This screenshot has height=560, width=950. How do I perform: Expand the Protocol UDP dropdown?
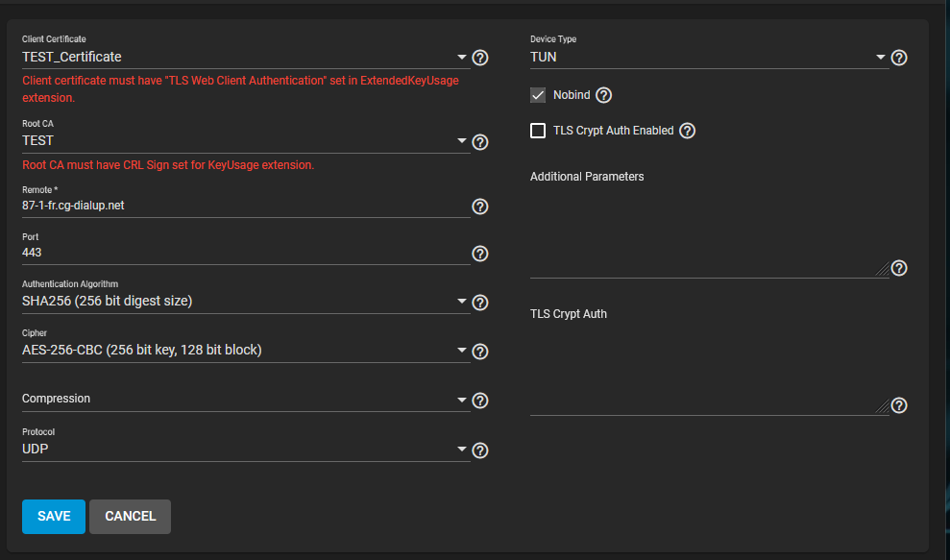click(246, 450)
